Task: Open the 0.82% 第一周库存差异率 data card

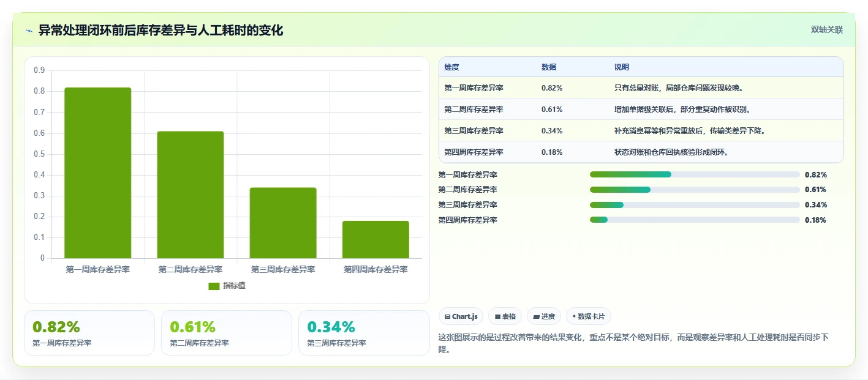Action: pyautogui.click(x=89, y=333)
